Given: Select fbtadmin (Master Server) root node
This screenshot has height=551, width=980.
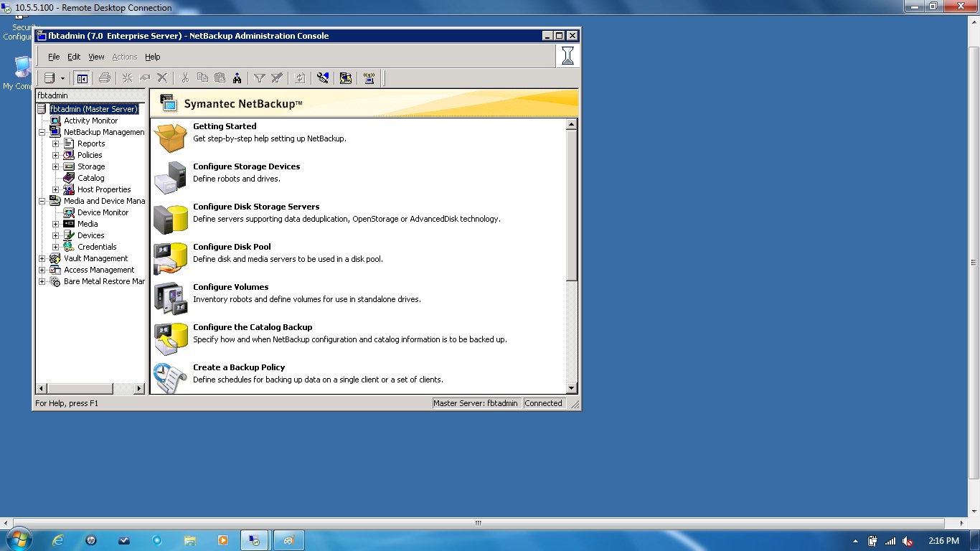Looking at the screenshot, I should (x=93, y=109).
